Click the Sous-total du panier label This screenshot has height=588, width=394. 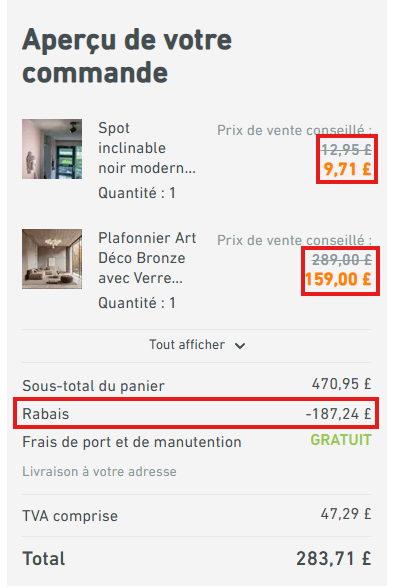point(93,386)
